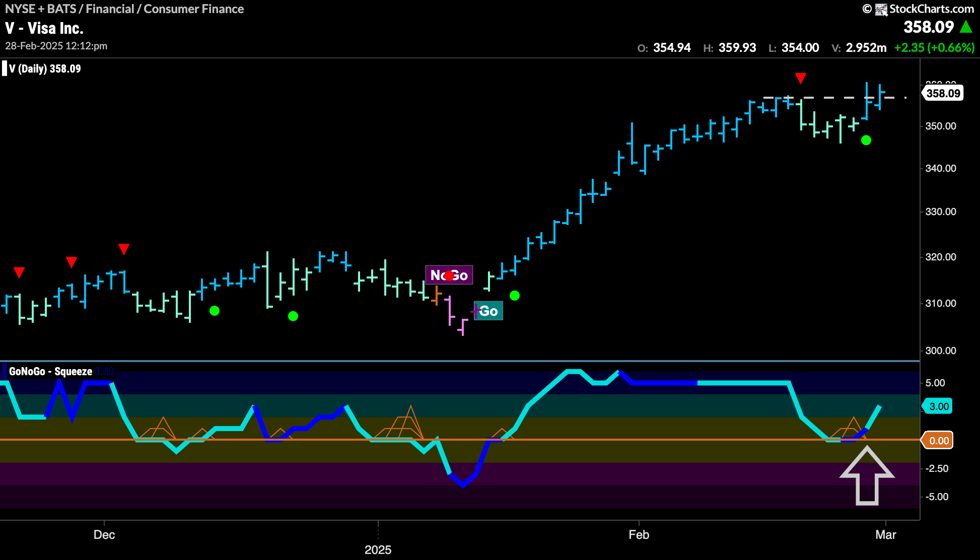Click the -5.00 oscillator axis label
980x560 pixels.
tap(937, 497)
